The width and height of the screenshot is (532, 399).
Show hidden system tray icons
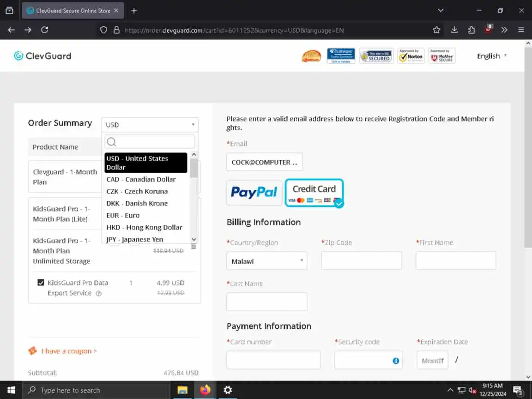450,390
